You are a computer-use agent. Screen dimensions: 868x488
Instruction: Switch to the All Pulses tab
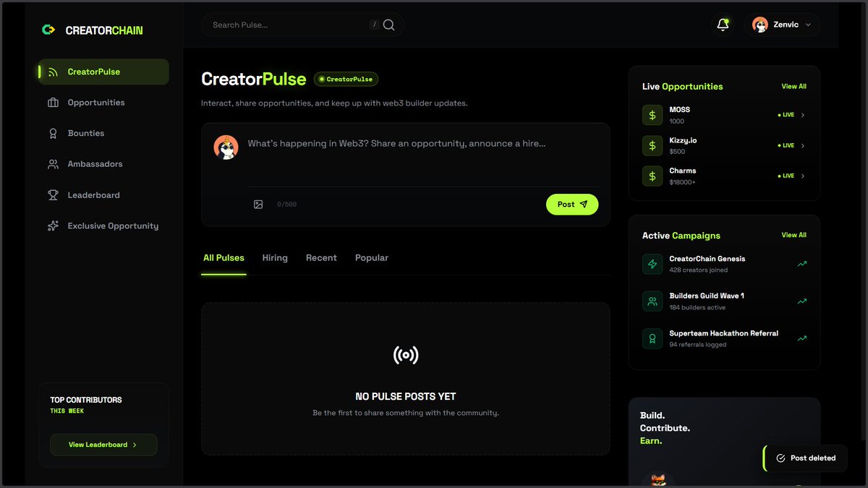tap(224, 258)
